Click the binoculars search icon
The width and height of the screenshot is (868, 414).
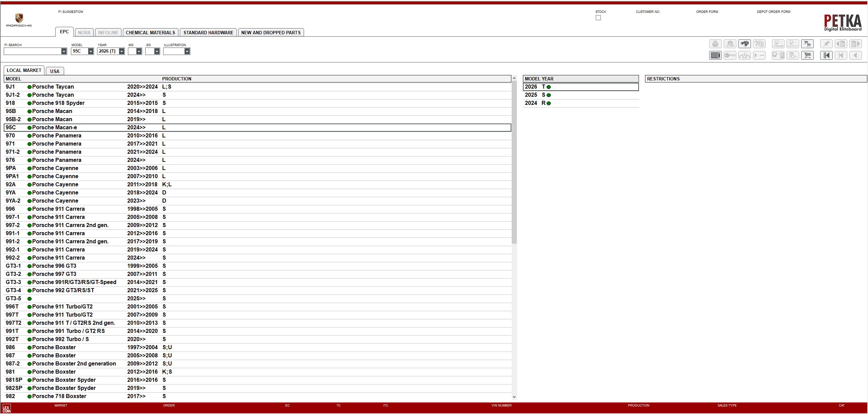pos(744,44)
